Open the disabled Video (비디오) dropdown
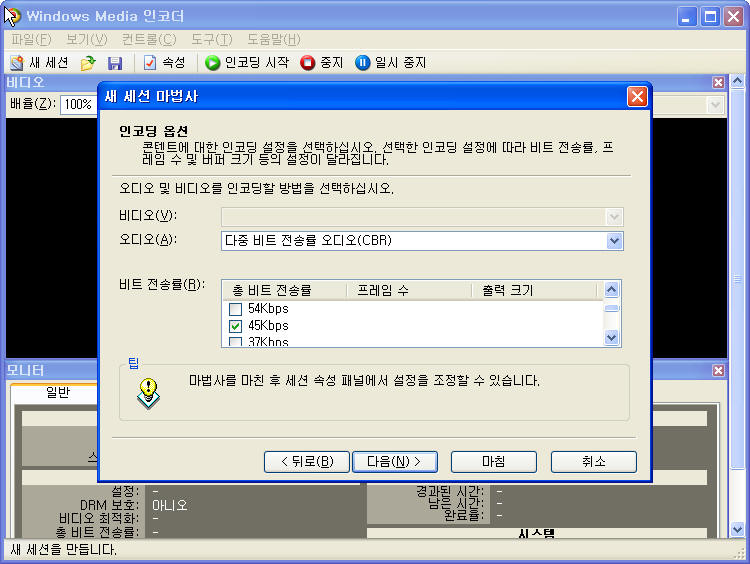This screenshot has width=750, height=564. pyautogui.click(x=614, y=217)
